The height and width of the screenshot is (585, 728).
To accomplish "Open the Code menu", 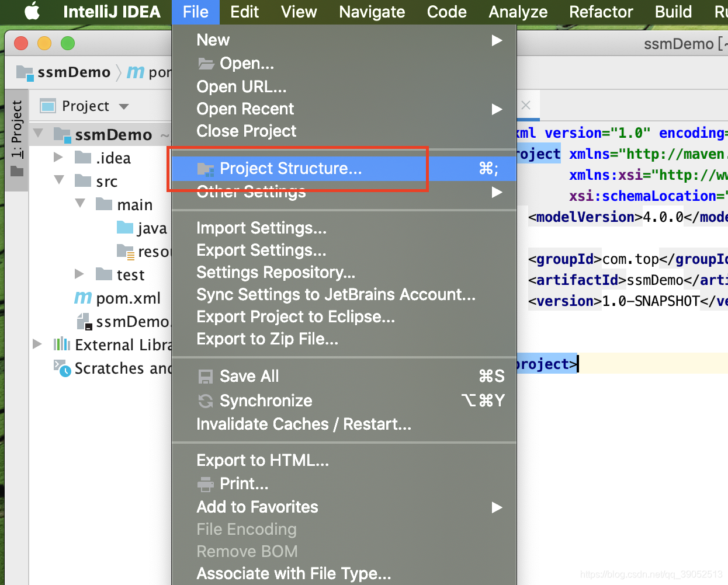I will coord(446,12).
